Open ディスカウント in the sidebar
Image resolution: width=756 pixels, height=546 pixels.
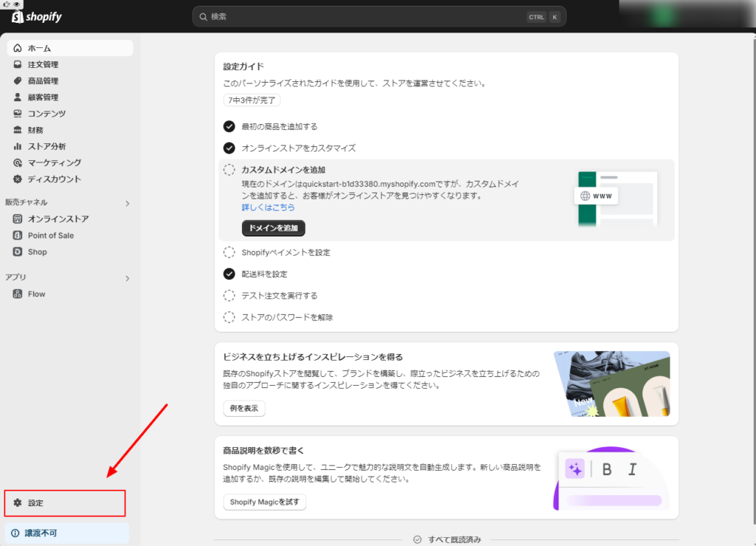(x=70, y=180)
